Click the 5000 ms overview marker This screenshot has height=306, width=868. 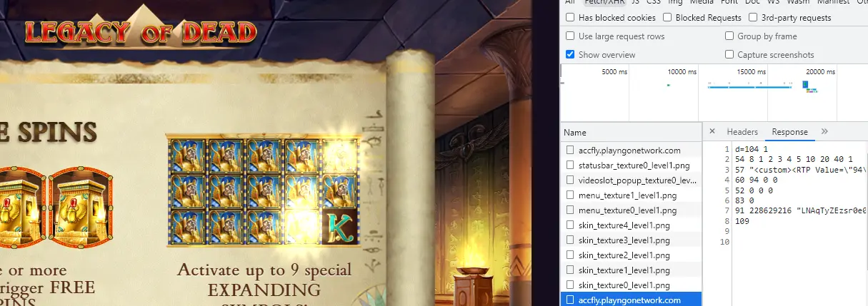614,72
